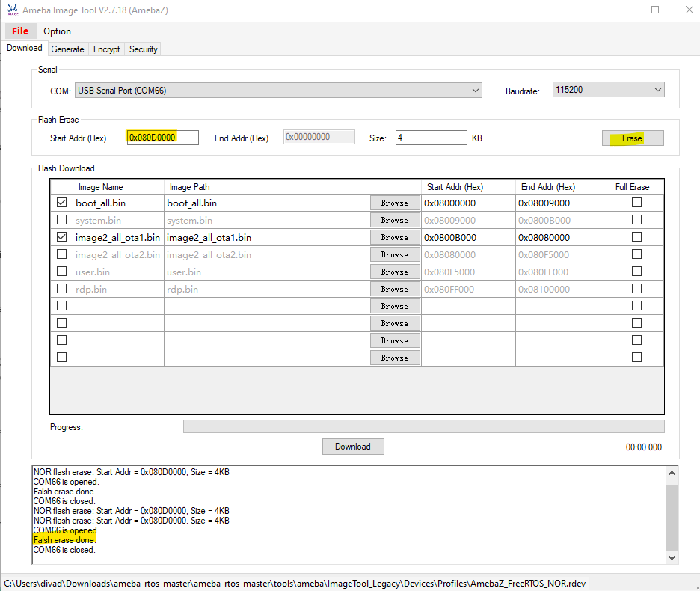Click the log scrollbar up arrow
This screenshot has width=700, height=591.
(672, 473)
